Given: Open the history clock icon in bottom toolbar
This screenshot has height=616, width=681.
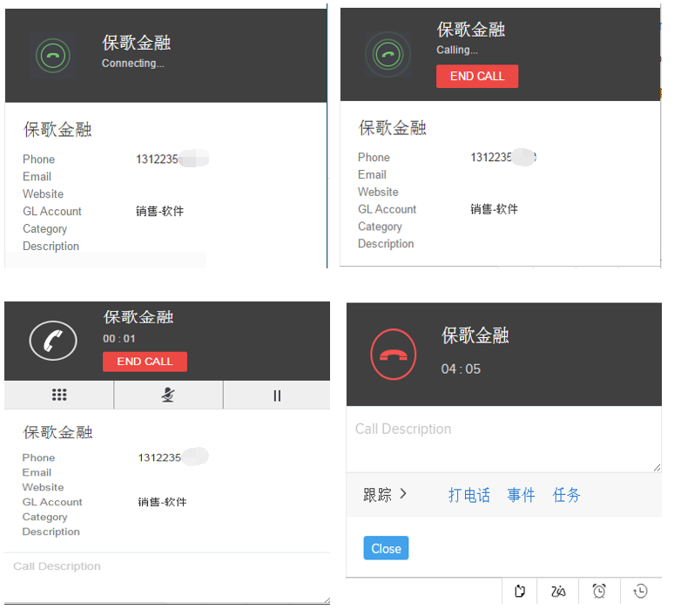Looking at the screenshot, I should tap(640, 592).
